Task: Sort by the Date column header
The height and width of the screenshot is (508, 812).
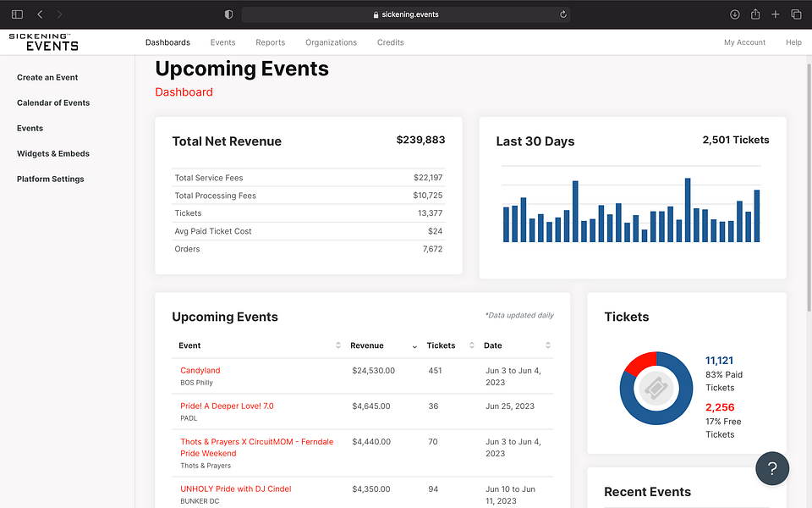Action: 517,345
